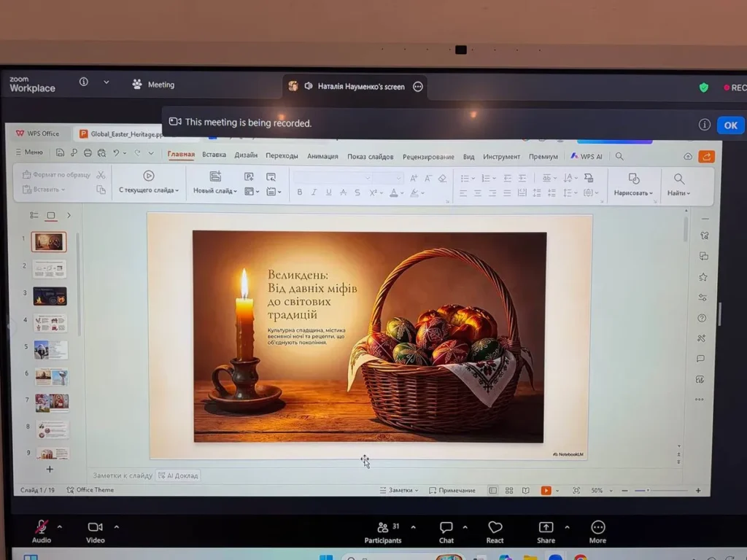Click the AI Доклад button below slide
This screenshot has width=747, height=560.
click(x=179, y=475)
